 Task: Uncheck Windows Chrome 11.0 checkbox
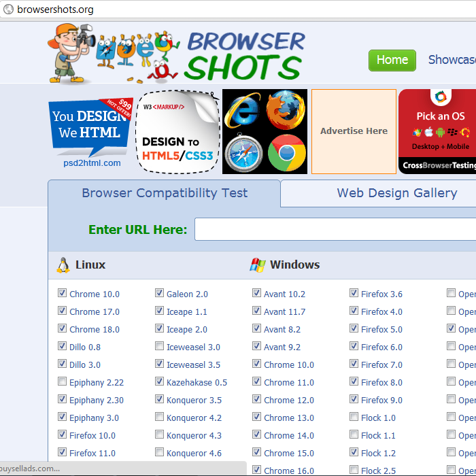pyautogui.click(x=256, y=381)
